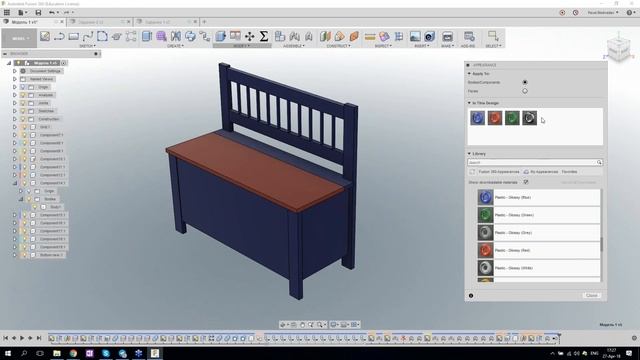Open the MODIFY menu

[x=242, y=46]
